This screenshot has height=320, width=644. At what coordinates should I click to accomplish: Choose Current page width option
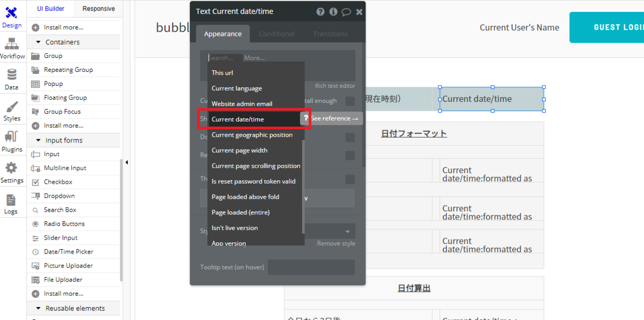click(x=254, y=150)
